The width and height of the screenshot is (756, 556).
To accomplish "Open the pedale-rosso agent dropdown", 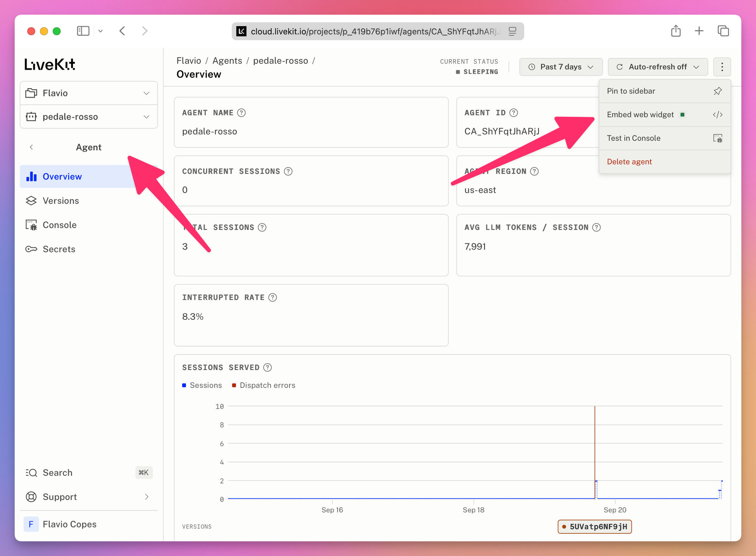I will pos(89,117).
